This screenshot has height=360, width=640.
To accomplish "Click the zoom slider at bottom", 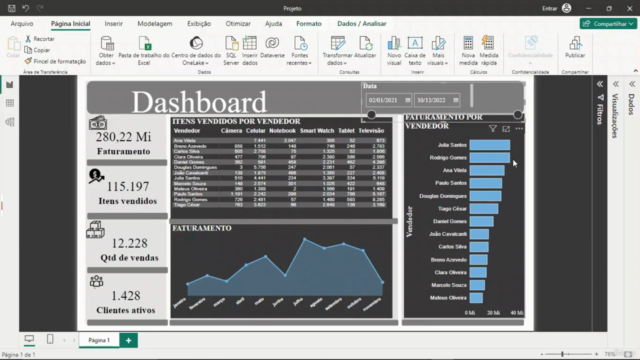I will point(562,354).
